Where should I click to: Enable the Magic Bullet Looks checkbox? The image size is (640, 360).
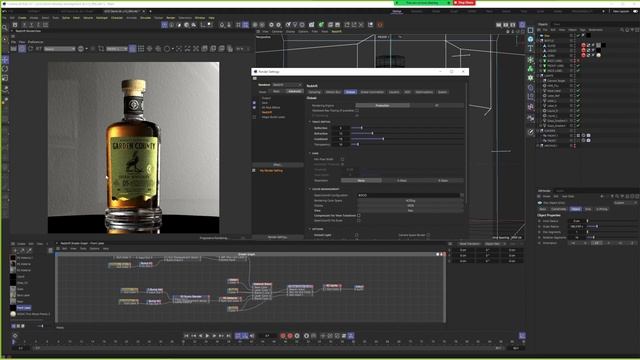pos(254,117)
